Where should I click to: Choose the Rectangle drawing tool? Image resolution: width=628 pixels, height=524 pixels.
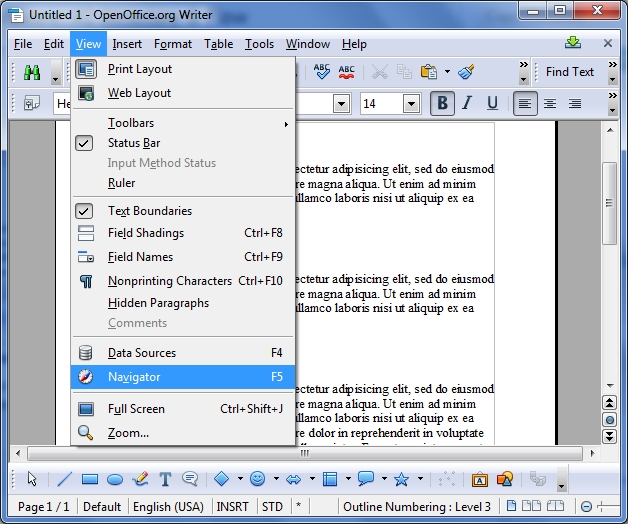click(90, 479)
